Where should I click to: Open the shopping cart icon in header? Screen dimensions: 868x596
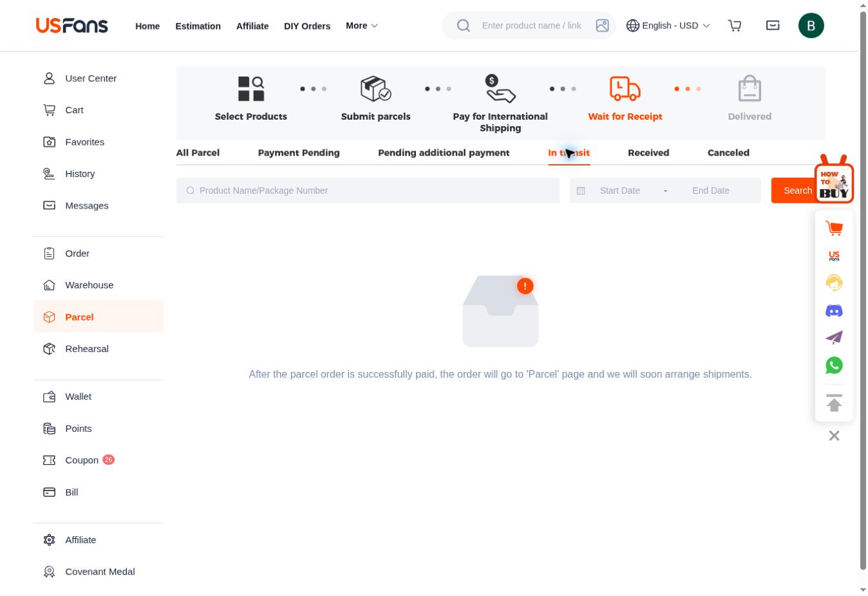click(735, 26)
